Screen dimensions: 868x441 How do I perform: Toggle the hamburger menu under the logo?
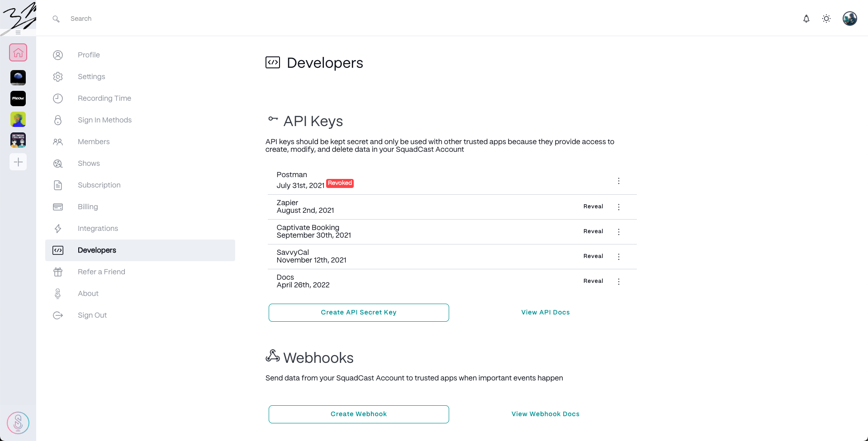18,33
